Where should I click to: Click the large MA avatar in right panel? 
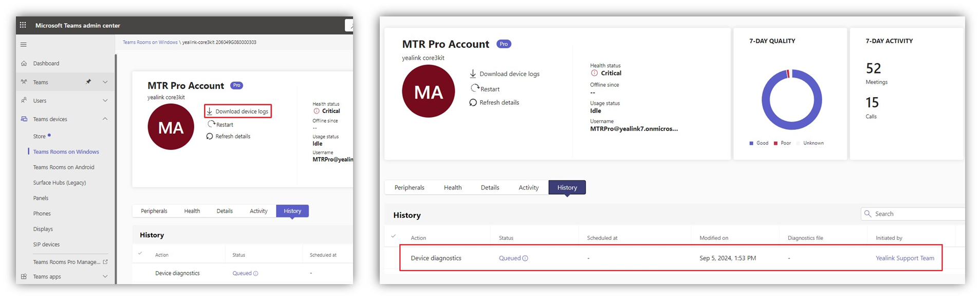(x=429, y=91)
